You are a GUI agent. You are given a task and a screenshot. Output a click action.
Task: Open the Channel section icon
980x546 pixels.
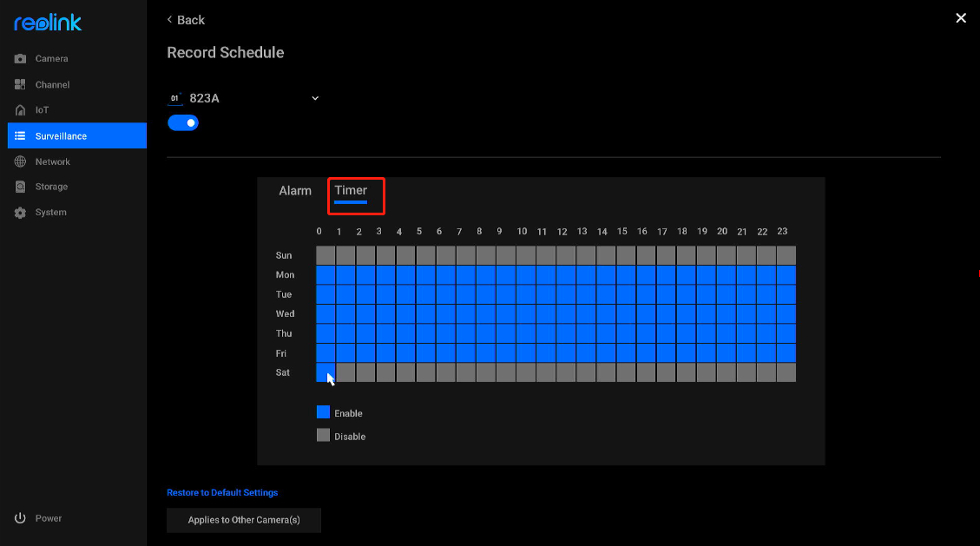click(20, 84)
